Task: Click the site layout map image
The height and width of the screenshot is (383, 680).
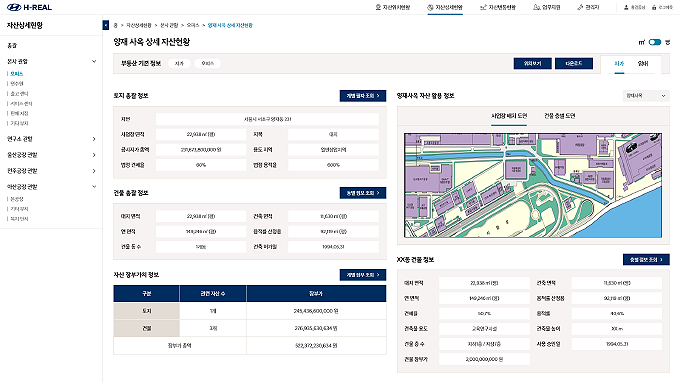Action: [x=533, y=185]
